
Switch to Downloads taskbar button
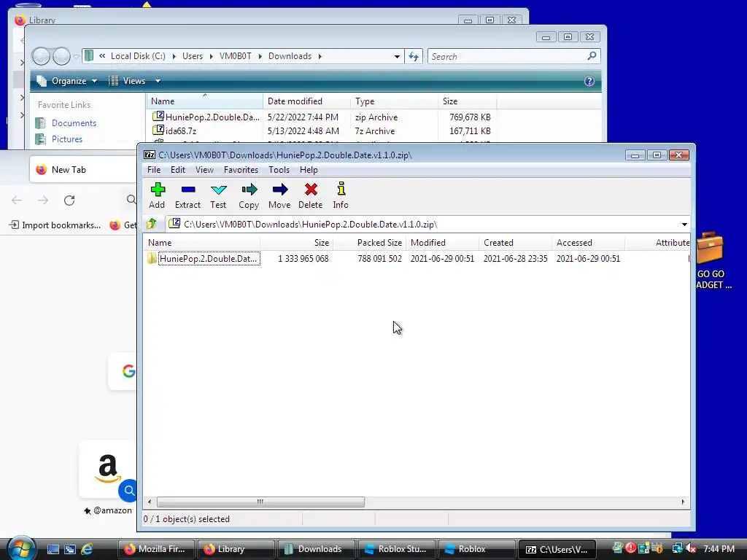tap(316, 549)
